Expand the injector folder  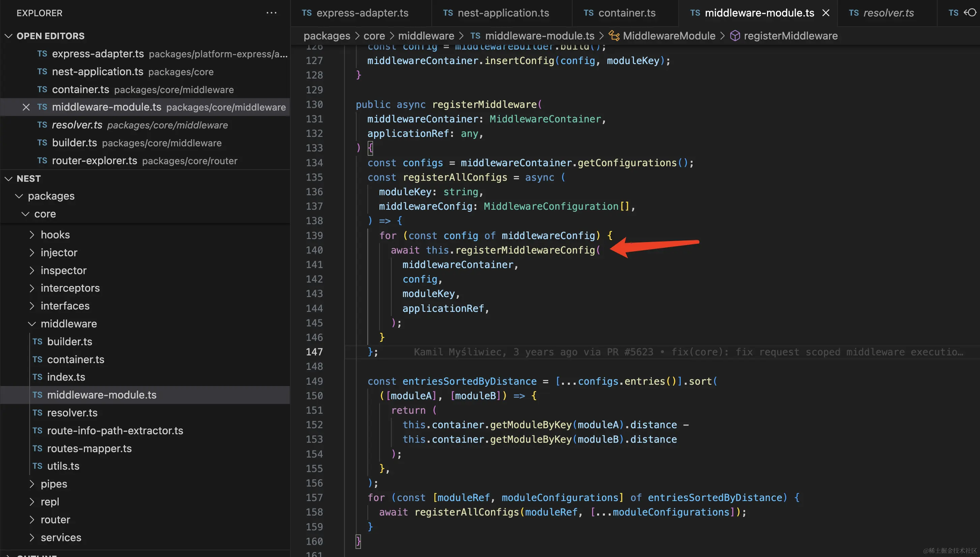coord(32,253)
